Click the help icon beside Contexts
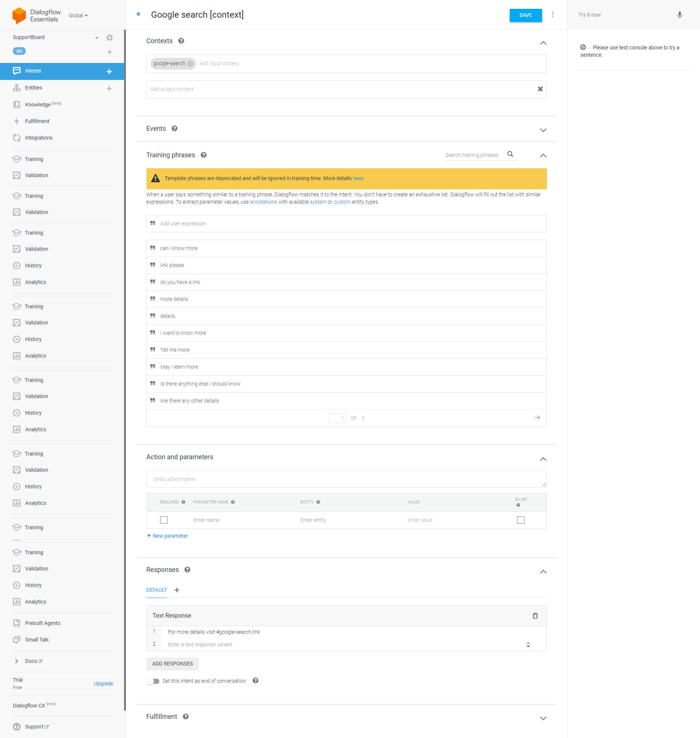700x738 pixels. 181,41
